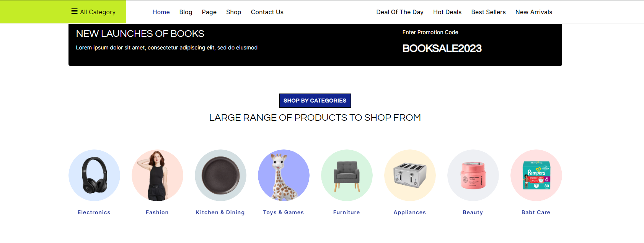Select the Appliances toaster category image
Viewport: 644px width, 243px height.
point(410,175)
